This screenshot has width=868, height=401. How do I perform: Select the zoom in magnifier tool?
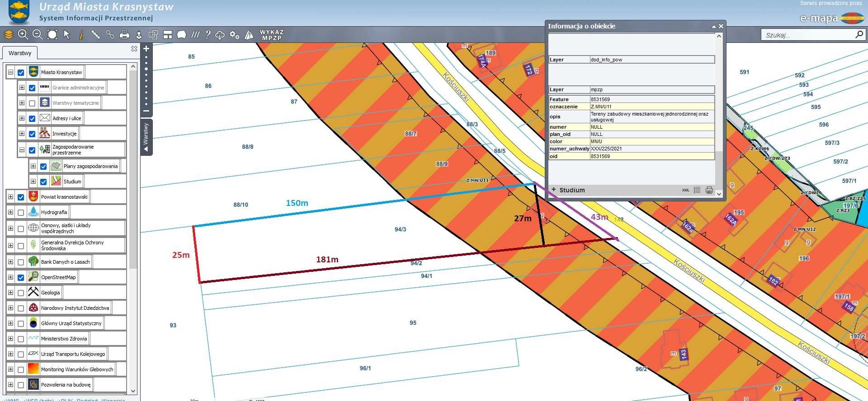pyautogui.click(x=23, y=34)
